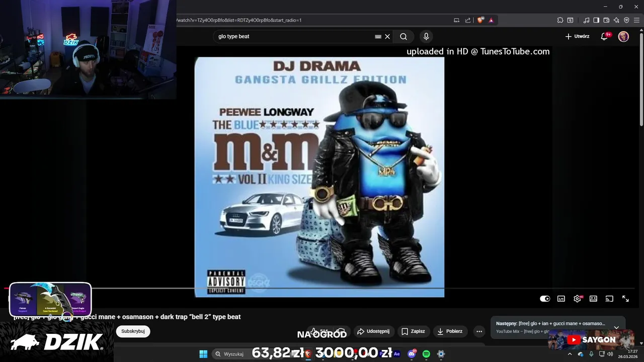644x362 pixels.
Task: Click the video title 'bell 2' type beat
Action: pos(127,317)
